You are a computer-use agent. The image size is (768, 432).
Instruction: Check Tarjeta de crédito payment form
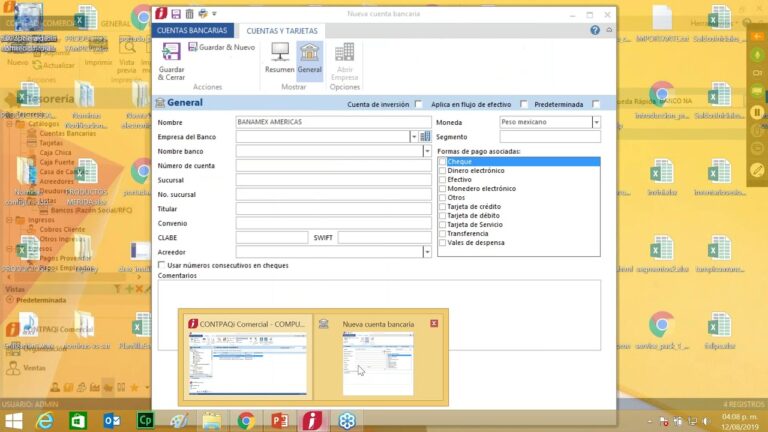442,207
